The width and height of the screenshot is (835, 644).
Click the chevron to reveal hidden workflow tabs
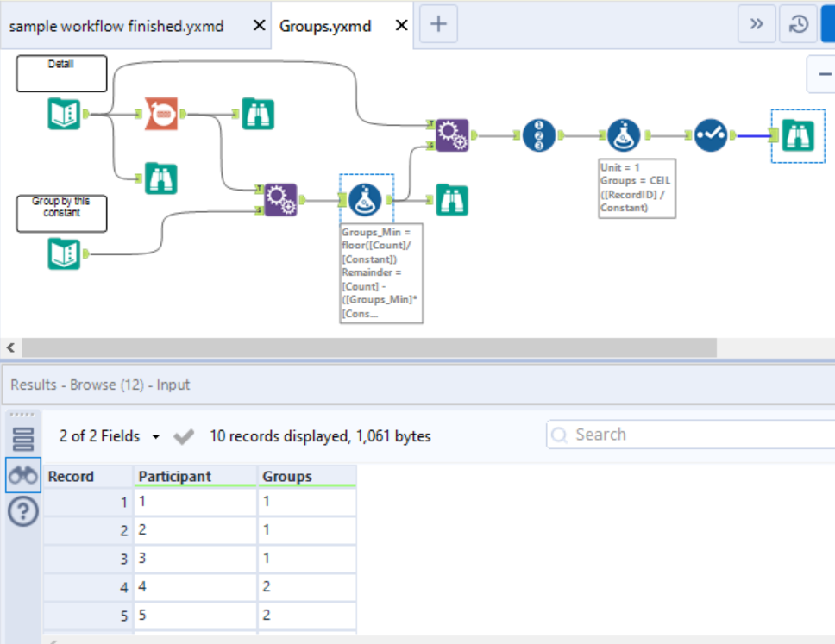tap(757, 24)
